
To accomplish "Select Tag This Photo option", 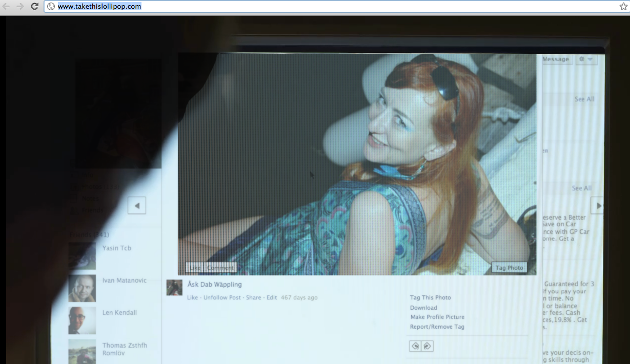I will point(431,297).
